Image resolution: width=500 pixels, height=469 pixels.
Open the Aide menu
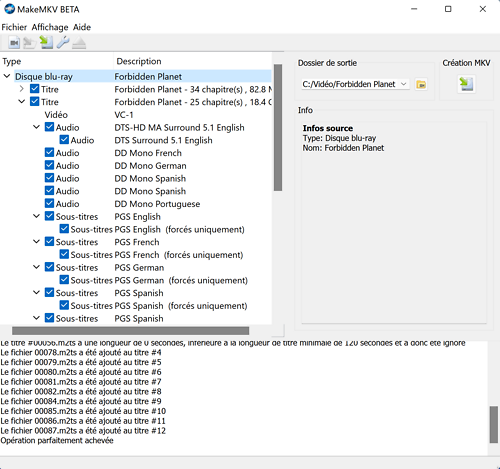coord(82,27)
